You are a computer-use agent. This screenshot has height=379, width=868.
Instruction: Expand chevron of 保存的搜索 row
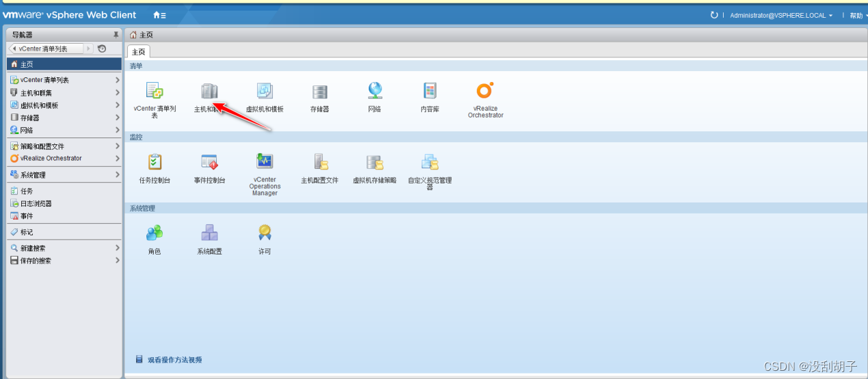pos(117,261)
